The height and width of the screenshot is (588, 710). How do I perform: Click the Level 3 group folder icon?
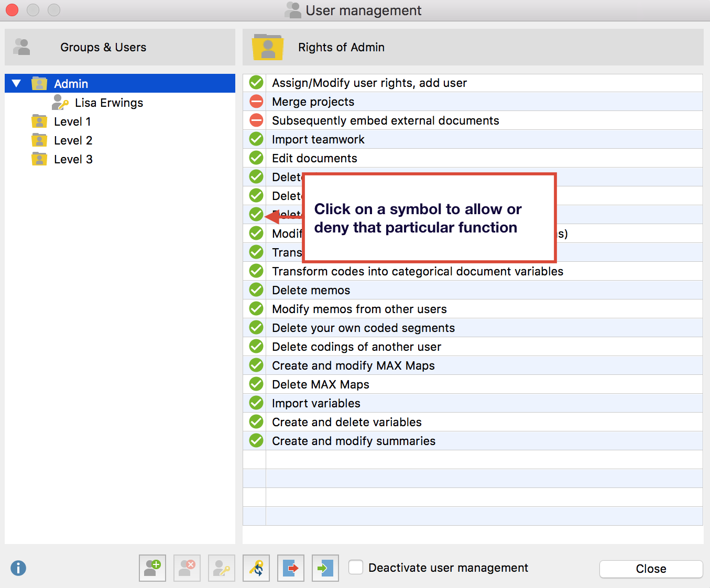click(39, 159)
